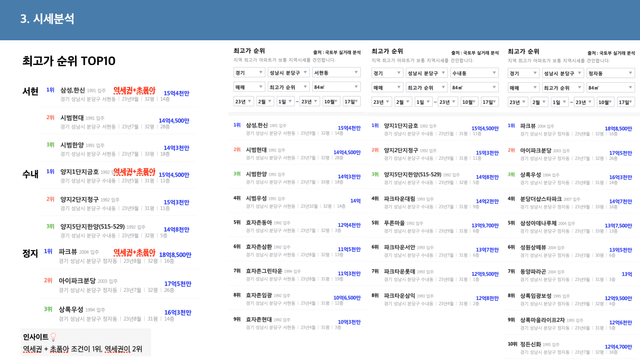Select the 5위 푸른마을 listing
Image resolution: width=640 pixels, height=360 pixels.
click(435, 227)
